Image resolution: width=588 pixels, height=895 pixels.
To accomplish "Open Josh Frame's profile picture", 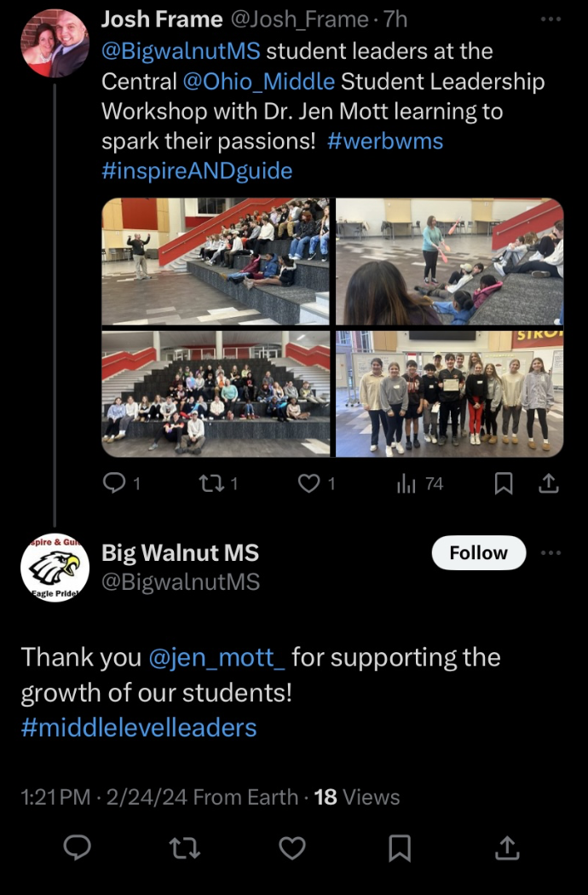I will coord(55,43).
